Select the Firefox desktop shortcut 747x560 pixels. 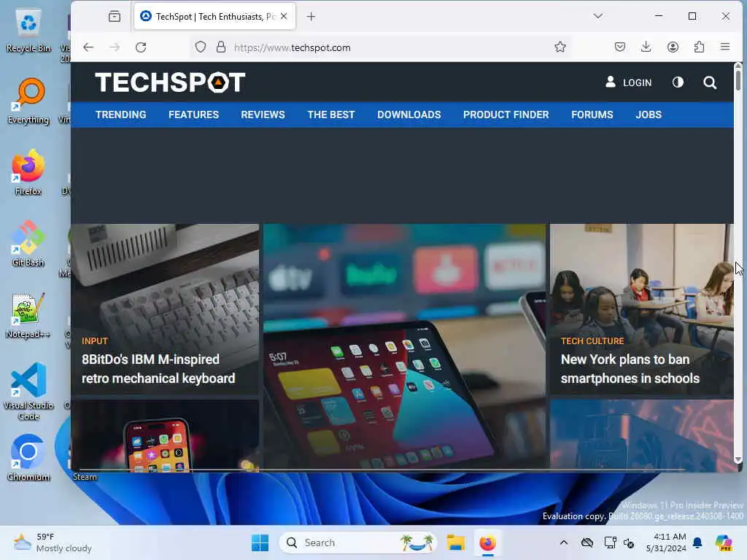tap(28, 173)
